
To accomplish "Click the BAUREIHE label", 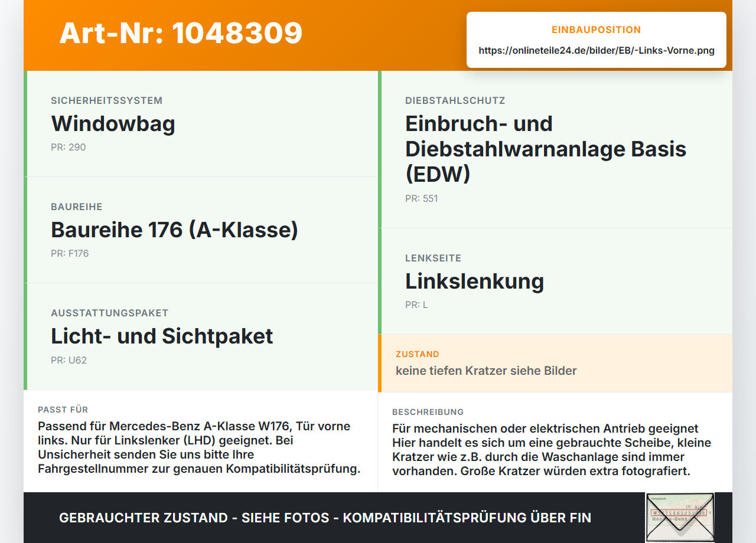I will click(x=77, y=207).
